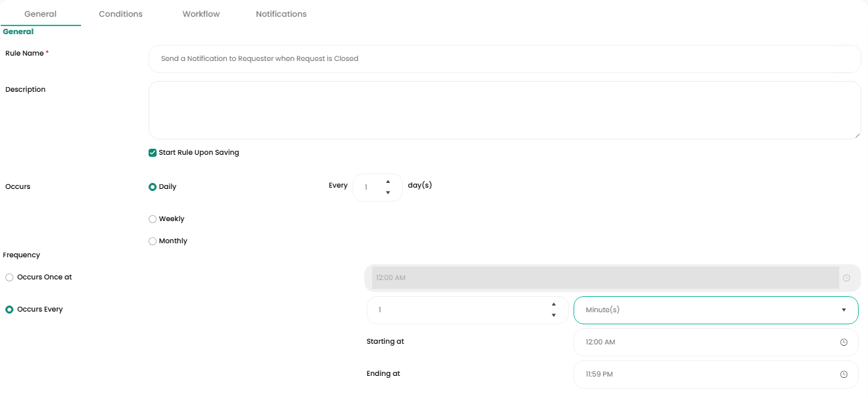Choose the Occurs Once at frequency option
The height and width of the screenshot is (398, 868).
click(9, 277)
